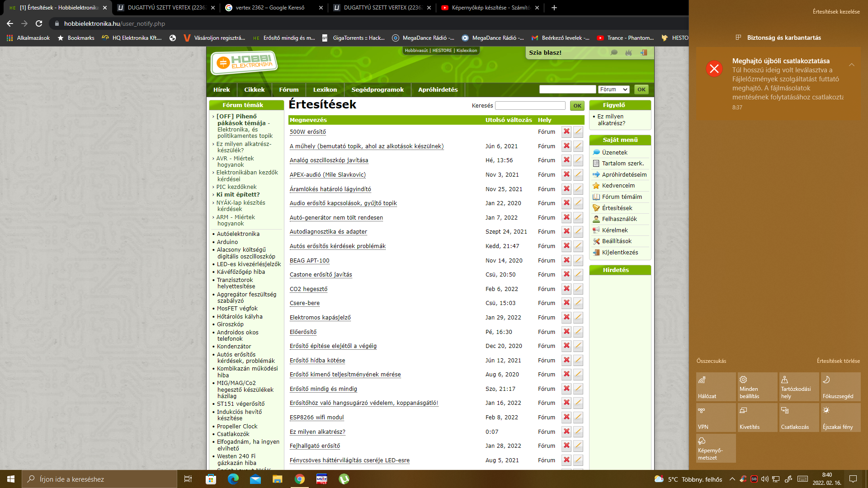Toggle the Fókuszsegéd quick action tile

point(840,387)
